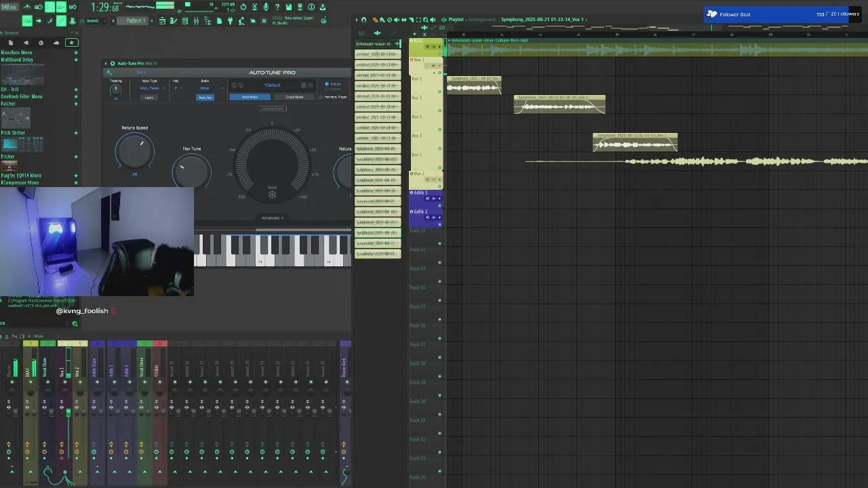Viewport: 868px width, 488px height.
Task: Click the metronome icon in the transport bar
Action: [26, 7]
